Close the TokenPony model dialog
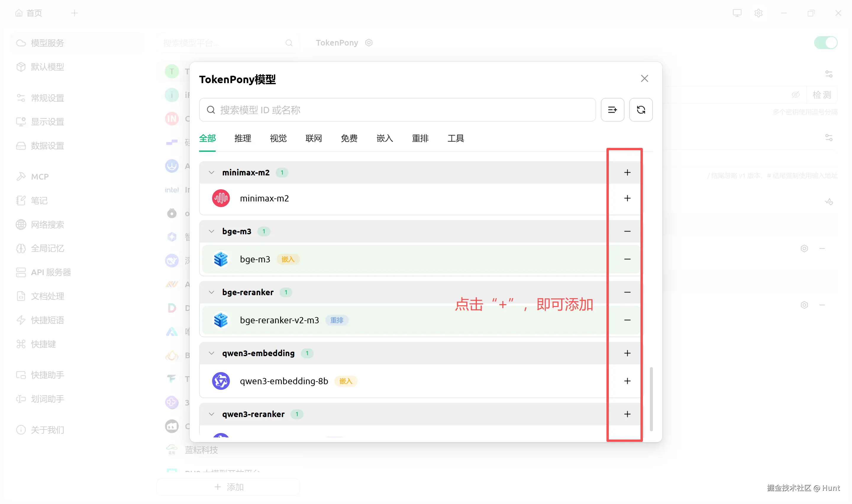 tap(644, 78)
